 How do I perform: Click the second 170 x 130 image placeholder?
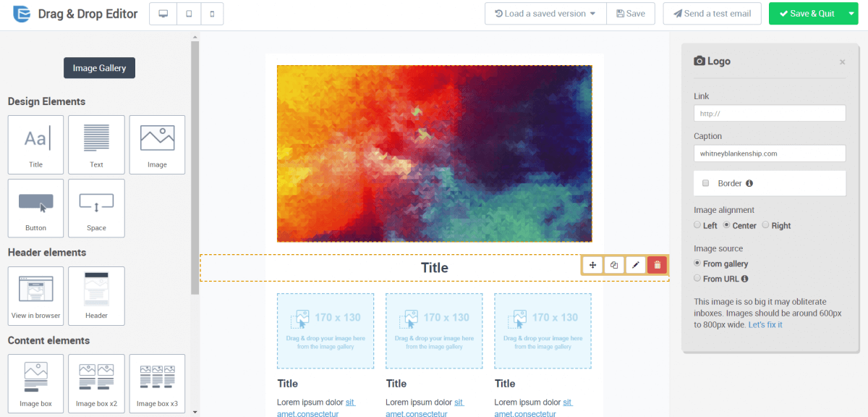point(434,331)
